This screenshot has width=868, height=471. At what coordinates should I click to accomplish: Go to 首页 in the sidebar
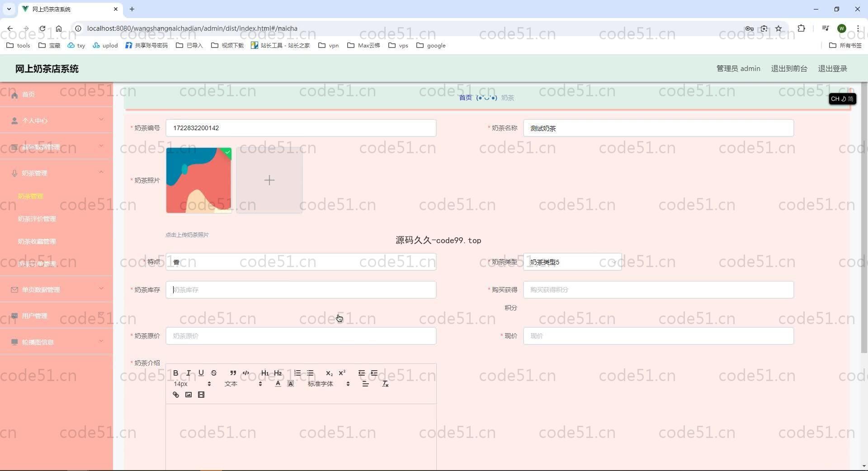[x=56, y=94]
